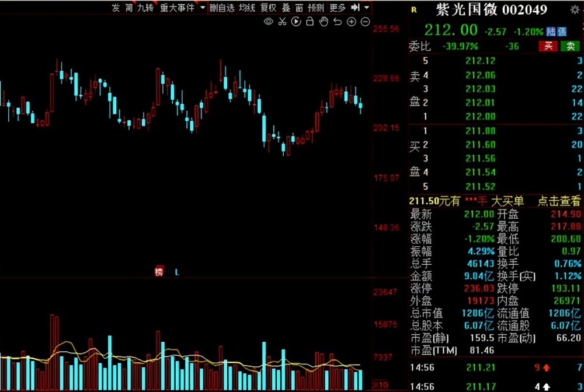
Task: Click the blue 陆 badge
Action: click(551, 32)
